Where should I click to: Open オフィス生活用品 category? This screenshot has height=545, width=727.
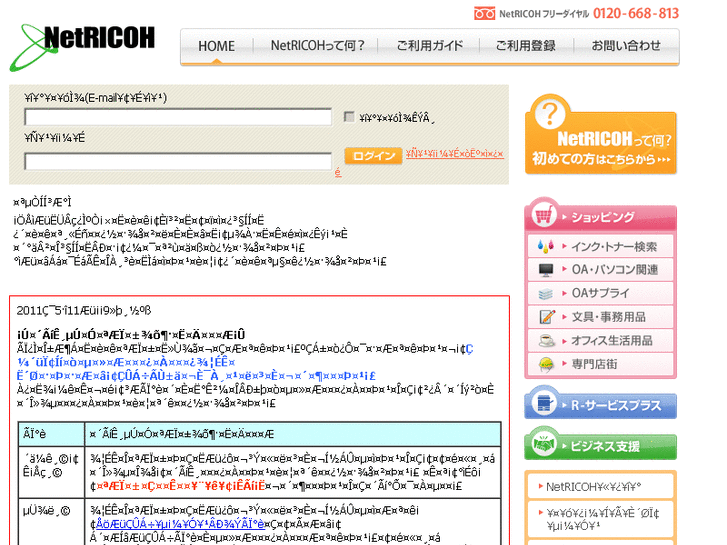601,341
